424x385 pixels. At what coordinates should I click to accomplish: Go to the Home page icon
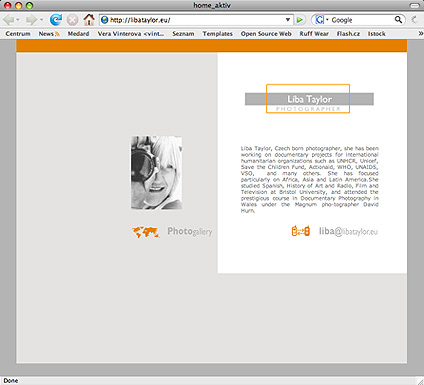pos(89,20)
